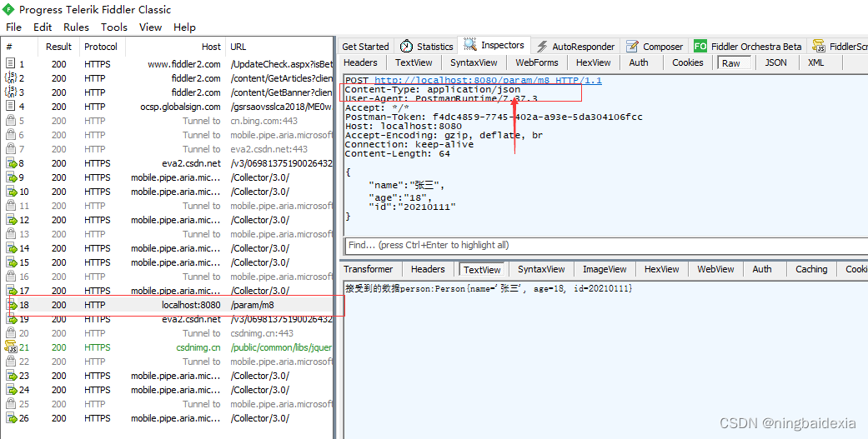868x439 pixels.
Task: Open response Headers tab
Action: (x=428, y=269)
